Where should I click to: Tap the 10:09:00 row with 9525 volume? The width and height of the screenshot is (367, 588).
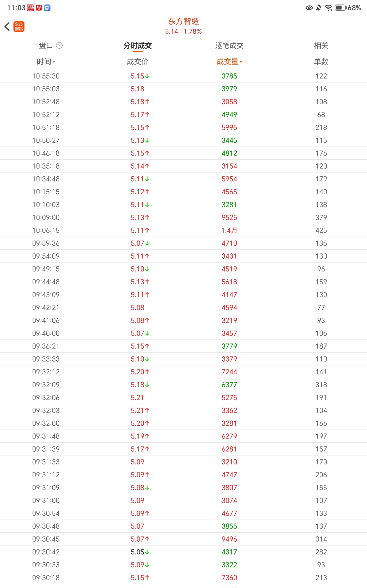tap(183, 218)
